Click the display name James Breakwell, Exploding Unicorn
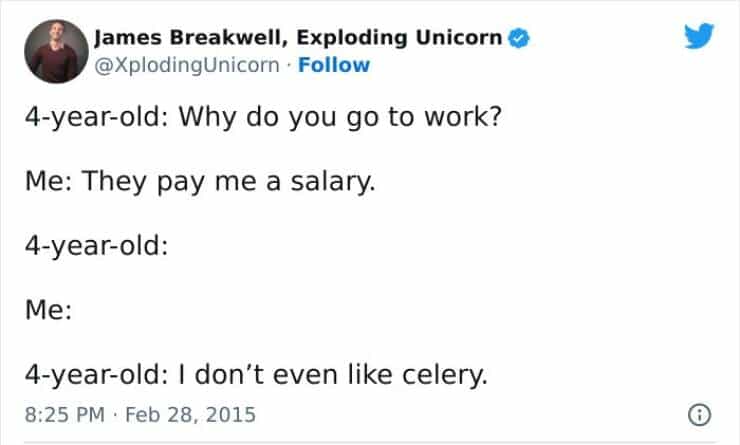The height and width of the screenshot is (445, 740). (x=299, y=39)
